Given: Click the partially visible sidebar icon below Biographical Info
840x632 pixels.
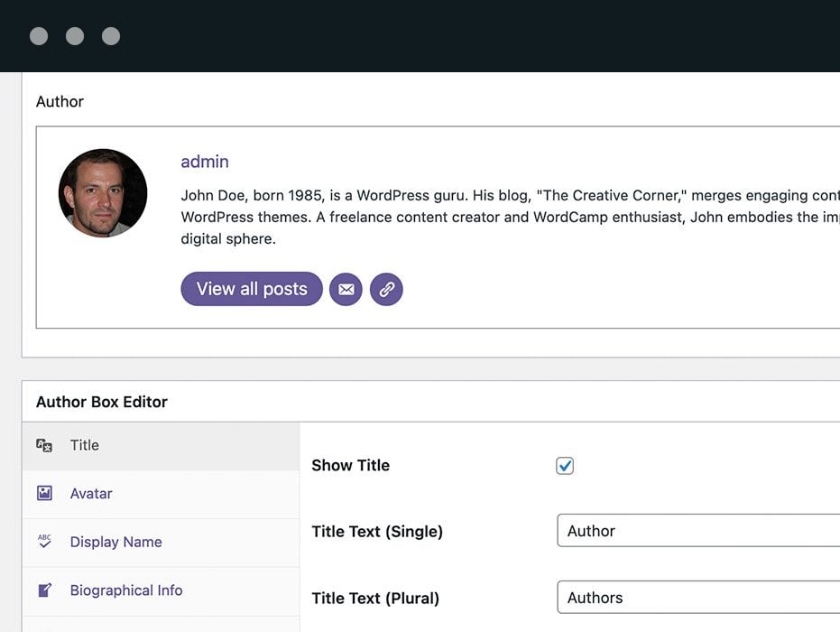Looking at the screenshot, I should point(44,627).
